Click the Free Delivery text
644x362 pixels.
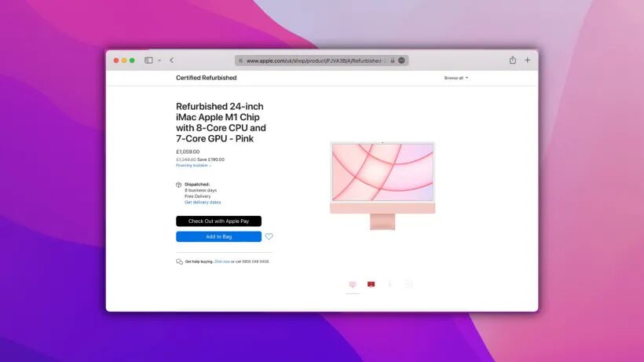[198, 196]
